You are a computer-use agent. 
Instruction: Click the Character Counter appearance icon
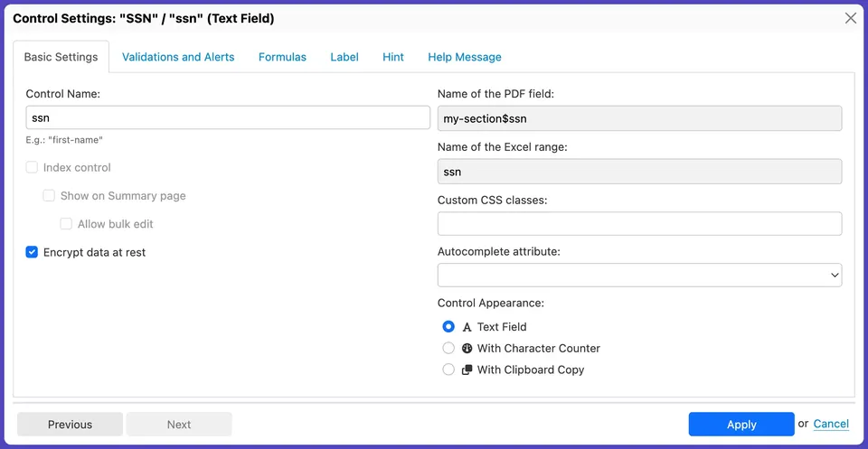coord(467,349)
